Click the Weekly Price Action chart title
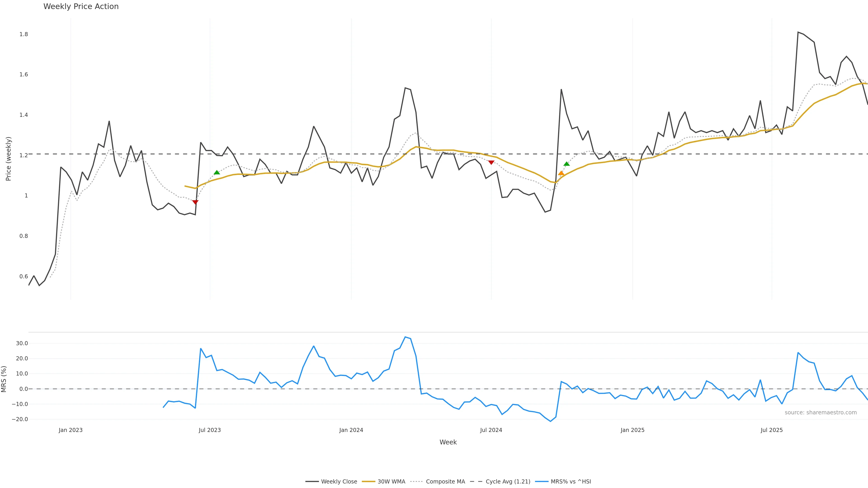The height and width of the screenshot is (488, 868). 81,6
